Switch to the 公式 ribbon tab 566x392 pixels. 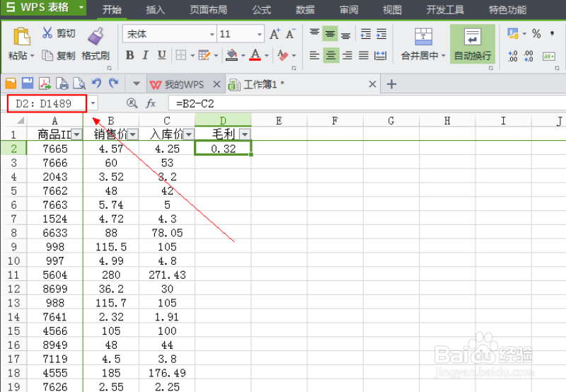pos(261,9)
